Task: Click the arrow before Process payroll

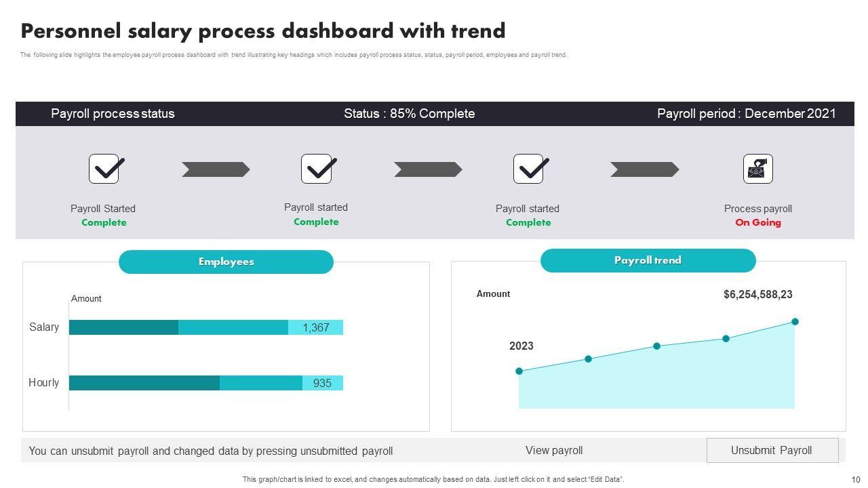Action: [644, 169]
